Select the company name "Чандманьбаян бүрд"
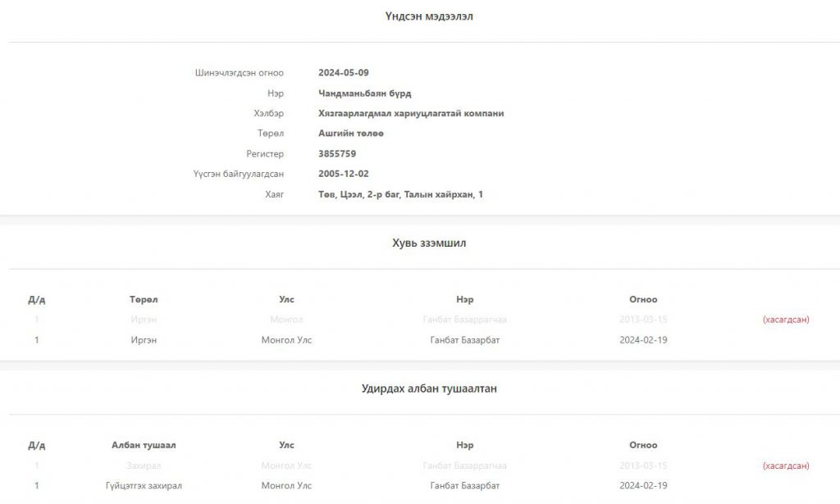Viewport: 840px width, 504px height. point(364,93)
